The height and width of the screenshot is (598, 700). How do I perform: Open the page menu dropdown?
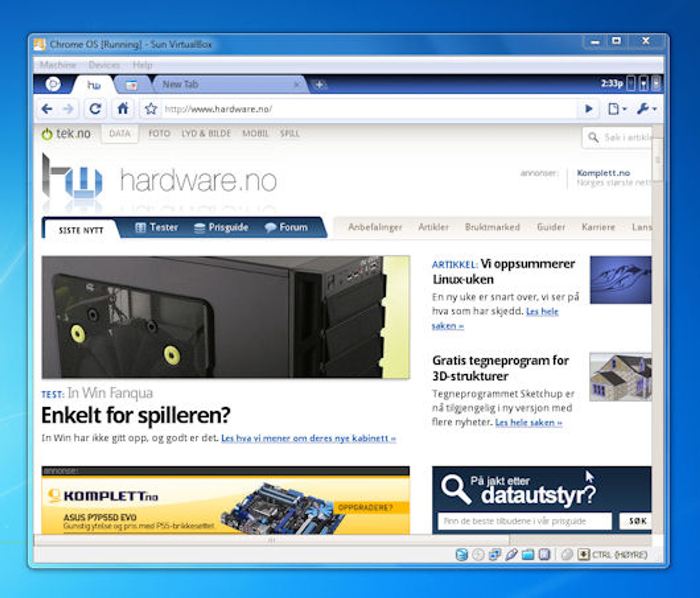[617, 109]
